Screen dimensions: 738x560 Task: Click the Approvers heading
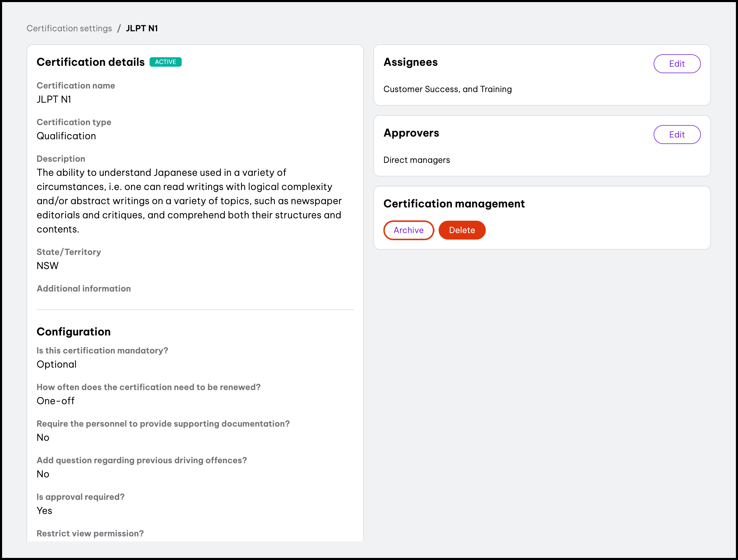pos(411,133)
